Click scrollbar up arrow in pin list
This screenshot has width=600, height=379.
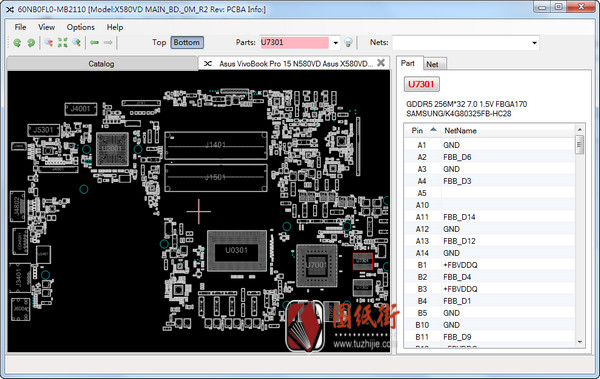tap(580, 129)
